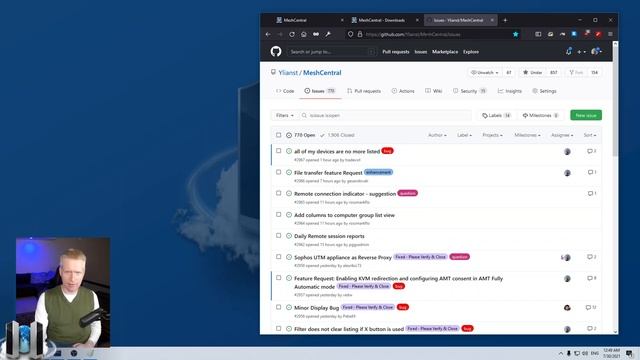Open a new browser tab with plus
The image size is (640, 360).
click(505, 20)
